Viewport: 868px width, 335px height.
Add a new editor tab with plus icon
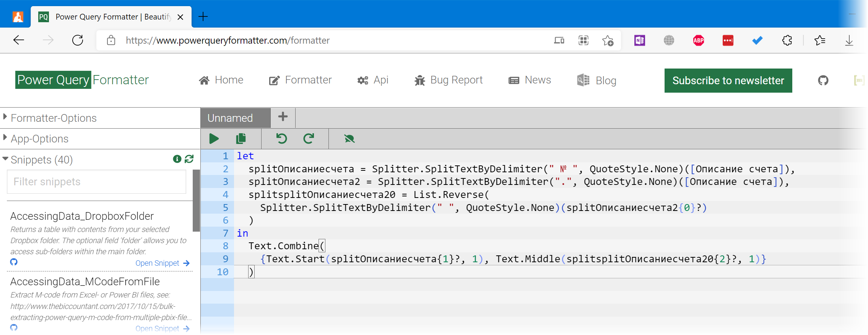coord(283,117)
